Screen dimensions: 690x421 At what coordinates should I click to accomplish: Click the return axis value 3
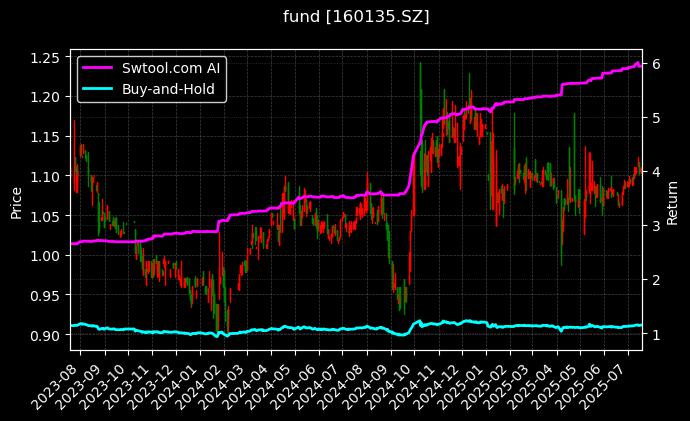tap(656, 226)
